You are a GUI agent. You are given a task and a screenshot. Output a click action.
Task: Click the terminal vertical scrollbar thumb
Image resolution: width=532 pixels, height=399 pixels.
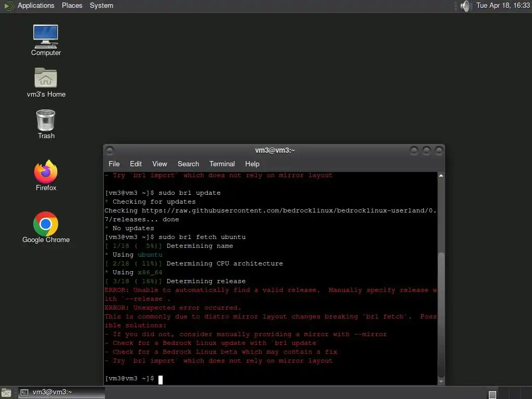pos(441,314)
